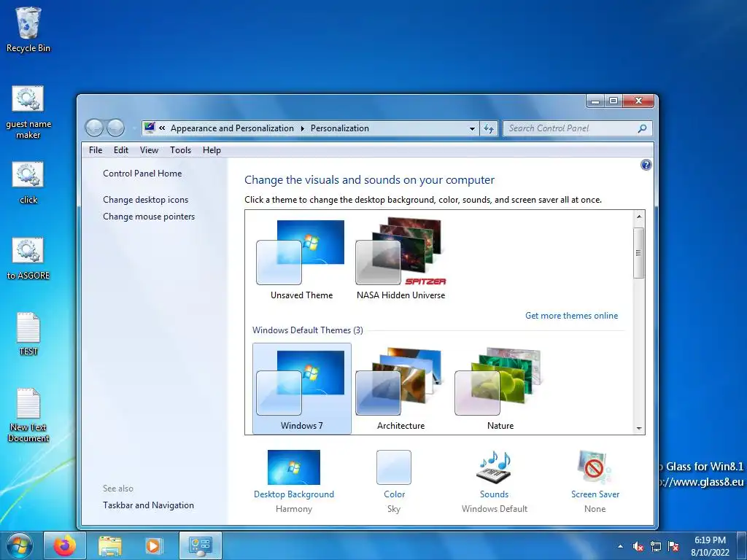Open the Sounds settings icon
This screenshot has height=560, width=747.
point(494,466)
